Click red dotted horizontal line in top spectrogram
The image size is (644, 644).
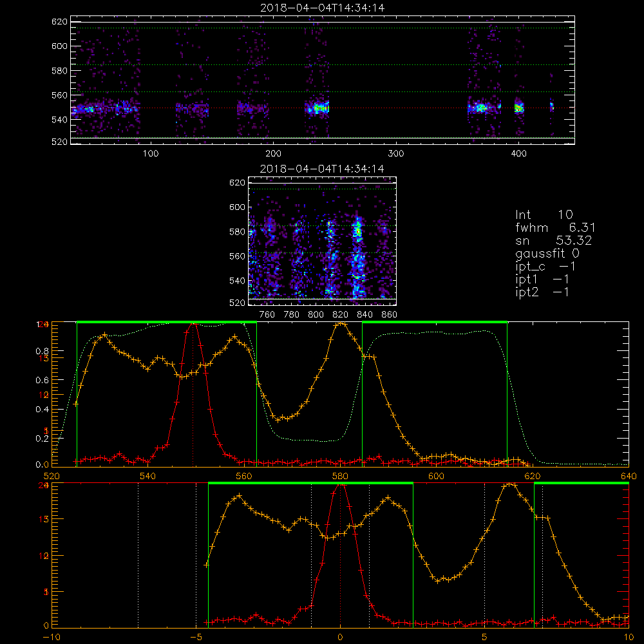323,108
